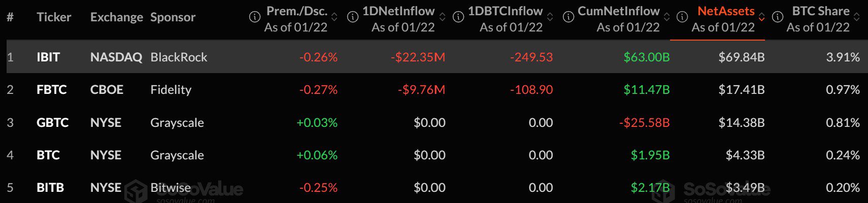The image size is (868, 203).
Task: Click info icon beside CumNetInflow header
Action: (x=569, y=17)
